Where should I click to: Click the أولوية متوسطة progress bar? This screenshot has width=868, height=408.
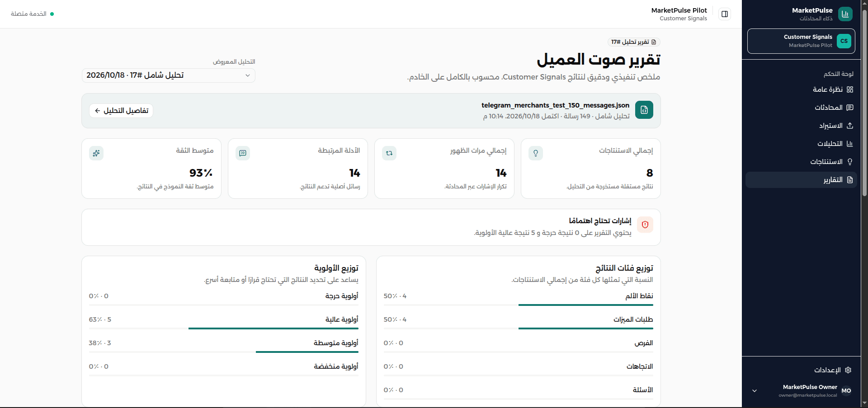(224, 352)
